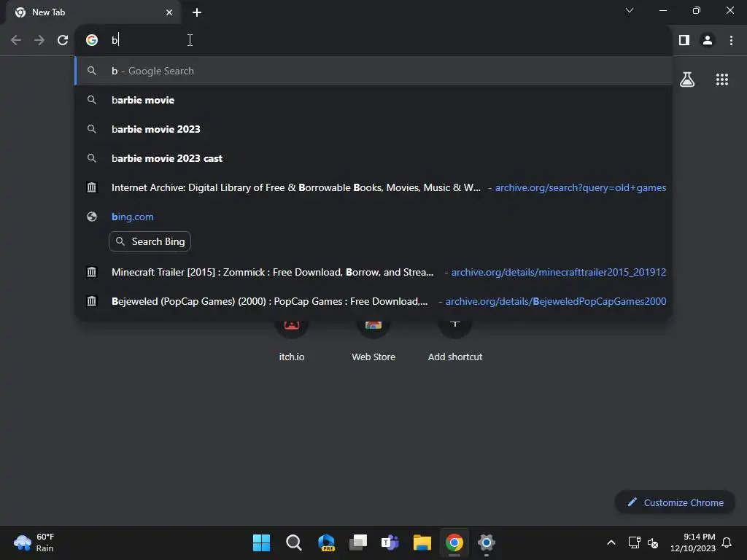The image size is (747, 560).
Task: Open the Minecraft Trailer [2015] suggestion
Action: (x=373, y=272)
